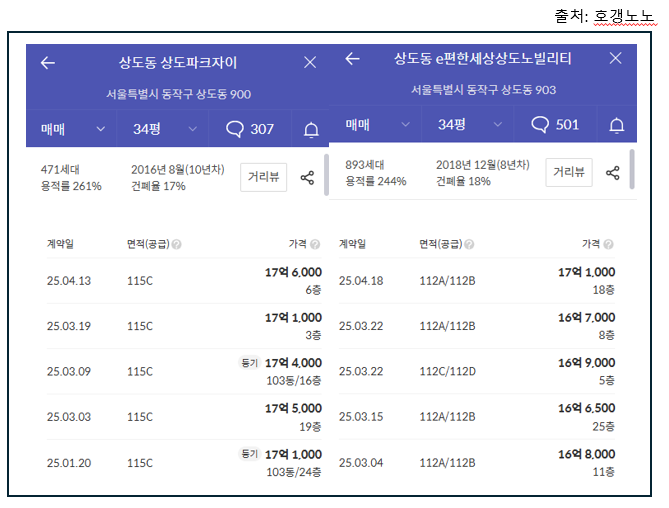669x508 pixels.
Task: Select the 25.03.22 transaction at 16억 9,000
Action: [477, 372]
